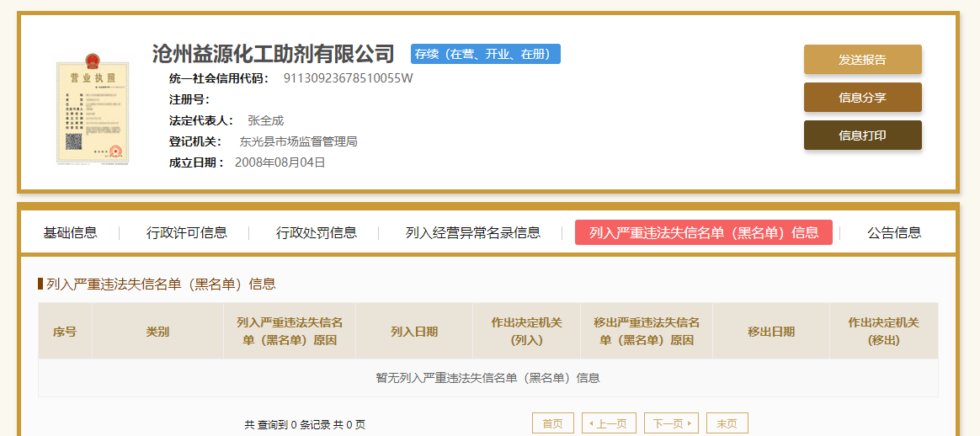Click legal representative name 张全成
The image size is (980, 436).
pyautogui.click(x=265, y=120)
